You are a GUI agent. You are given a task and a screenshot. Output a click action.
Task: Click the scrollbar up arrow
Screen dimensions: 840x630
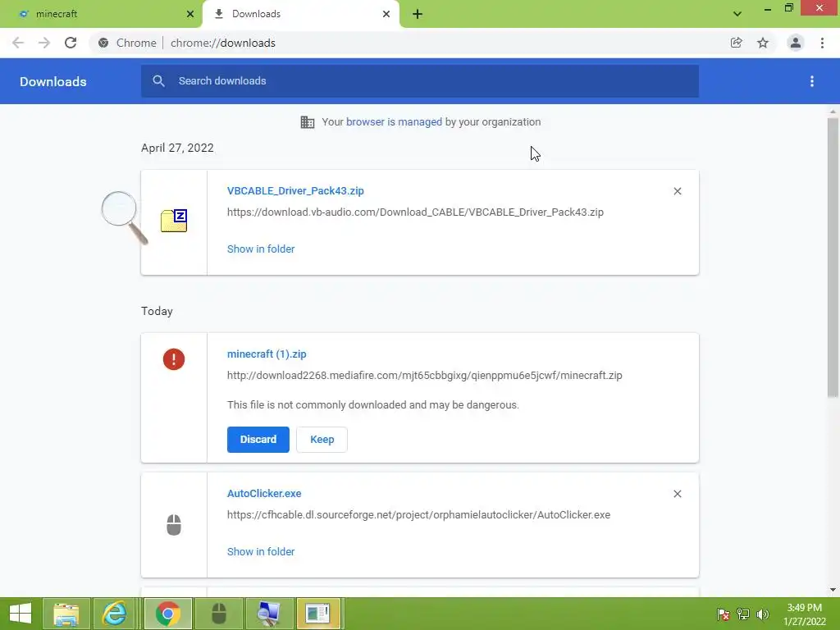click(833, 112)
